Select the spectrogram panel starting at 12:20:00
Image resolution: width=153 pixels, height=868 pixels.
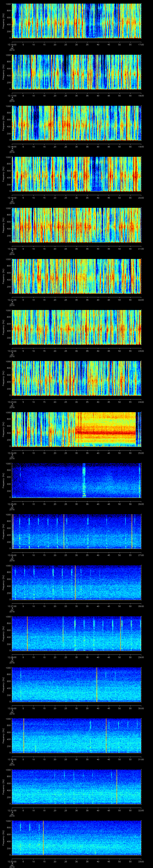(77, 225)
